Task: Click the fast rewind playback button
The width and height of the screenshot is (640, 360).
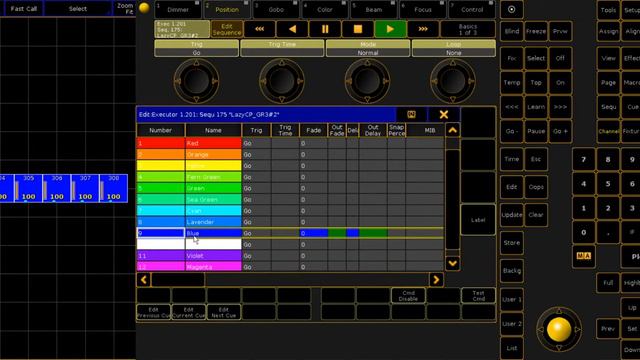Action: pyautogui.click(x=260, y=29)
